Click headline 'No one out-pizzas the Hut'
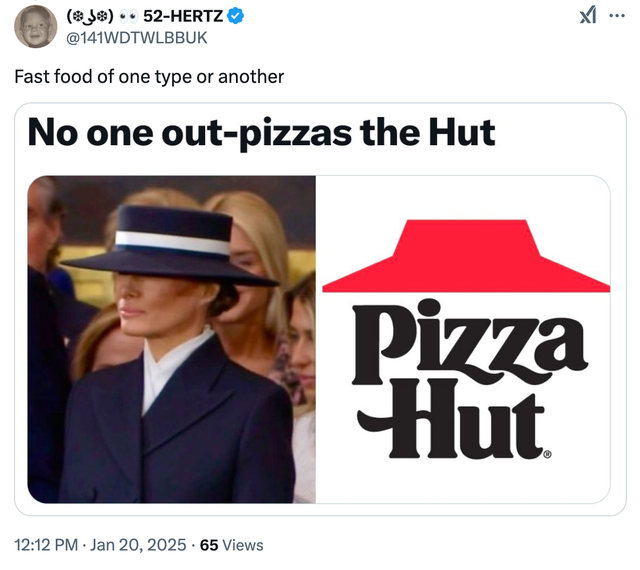This screenshot has width=640, height=570. 261,132
